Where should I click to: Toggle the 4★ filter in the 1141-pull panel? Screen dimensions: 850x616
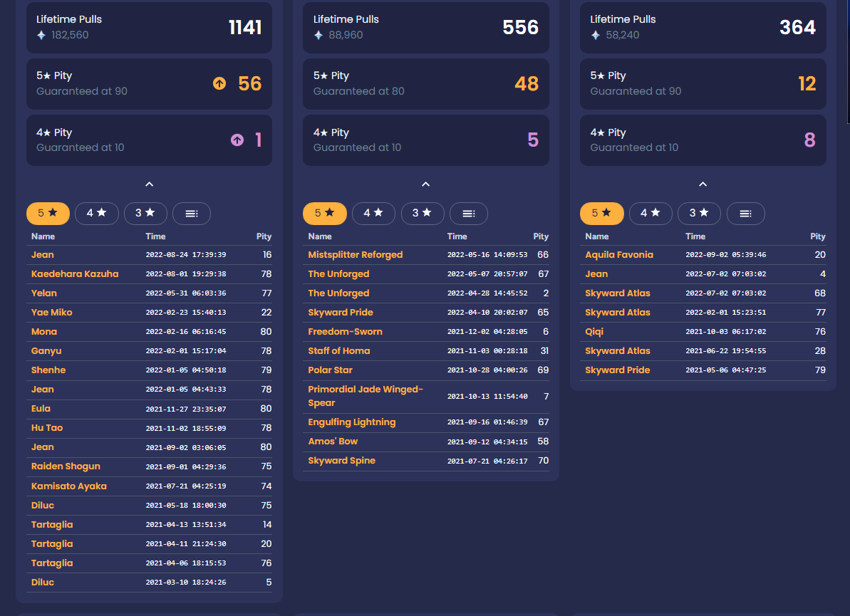[96, 214]
